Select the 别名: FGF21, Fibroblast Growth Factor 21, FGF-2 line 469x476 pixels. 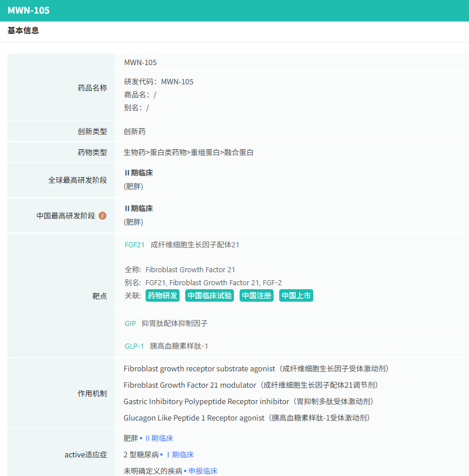[x=203, y=282]
